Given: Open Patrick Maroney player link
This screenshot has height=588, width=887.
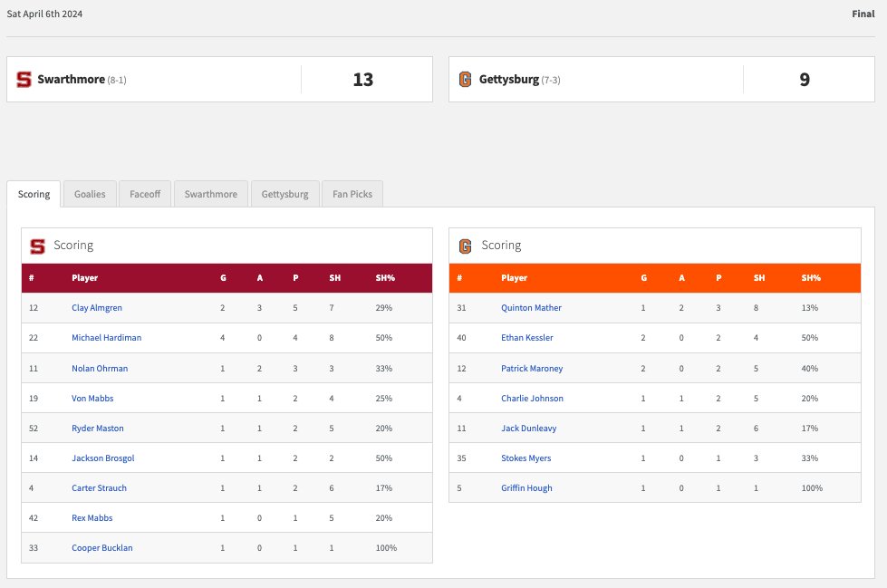Looking at the screenshot, I should point(532,369).
